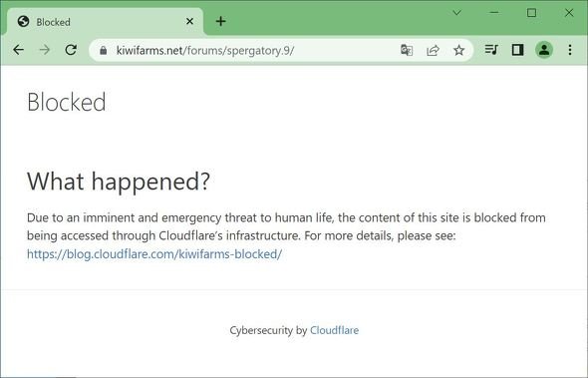This screenshot has width=588, height=378.
Task: Open the blog.cloudflare.com kiwifarms-blocked link
Action: (154, 254)
